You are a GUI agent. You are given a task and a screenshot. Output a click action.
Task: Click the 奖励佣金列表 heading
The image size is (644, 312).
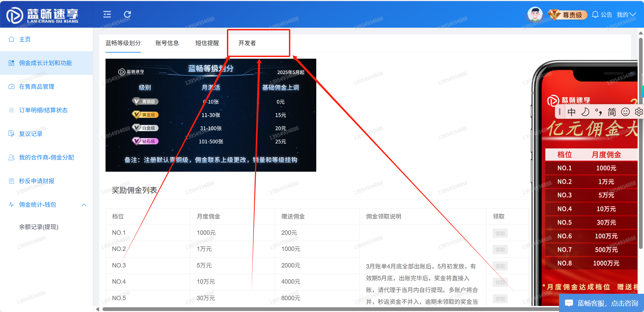[x=135, y=190]
